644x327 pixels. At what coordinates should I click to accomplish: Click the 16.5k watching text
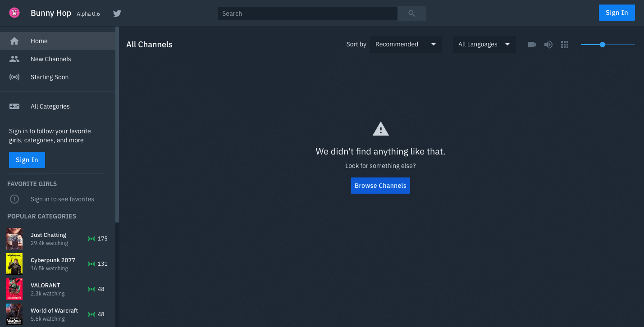pyautogui.click(x=49, y=268)
